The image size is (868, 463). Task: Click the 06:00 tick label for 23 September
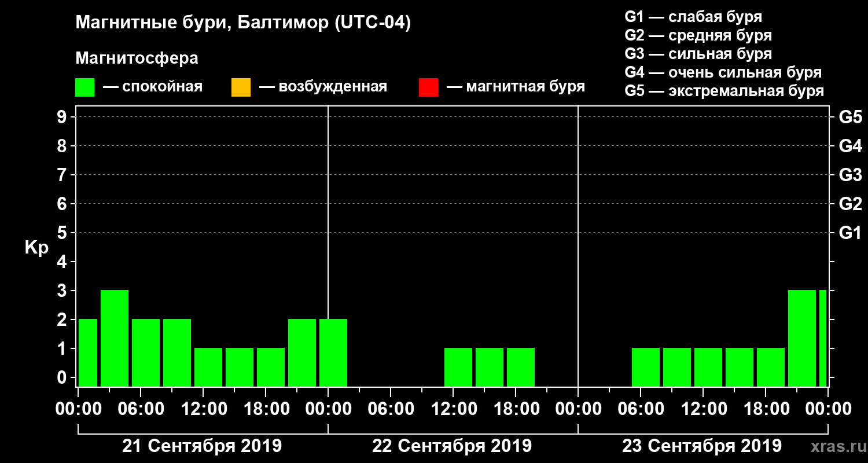pyautogui.click(x=641, y=409)
